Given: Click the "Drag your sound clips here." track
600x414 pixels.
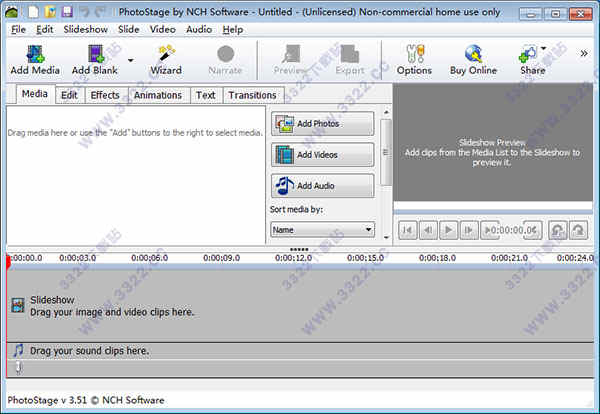Looking at the screenshot, I should (x=300, y=350).
